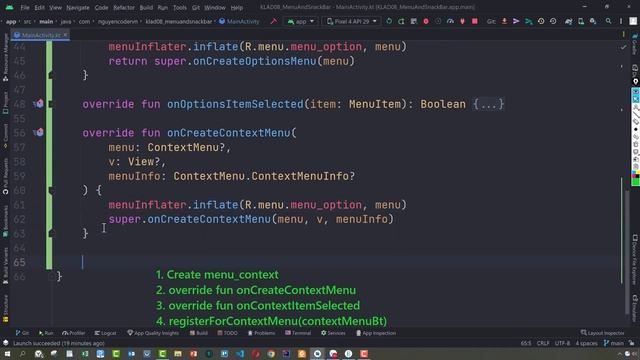
Task: Open the Tools menu
Action: coord(180,7)
